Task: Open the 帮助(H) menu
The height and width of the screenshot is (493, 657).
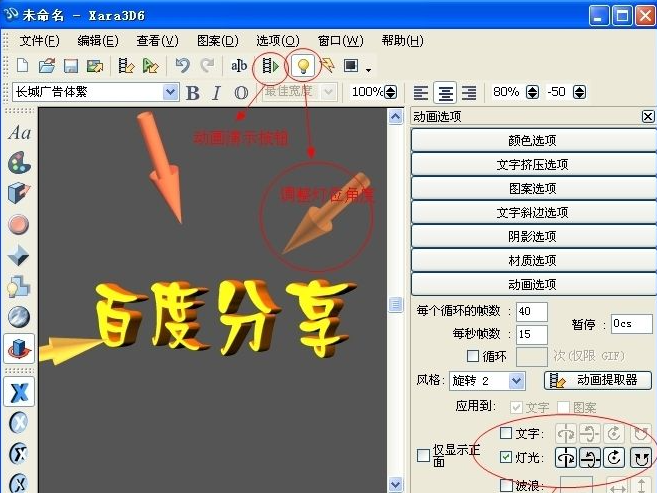Action: 402,41
